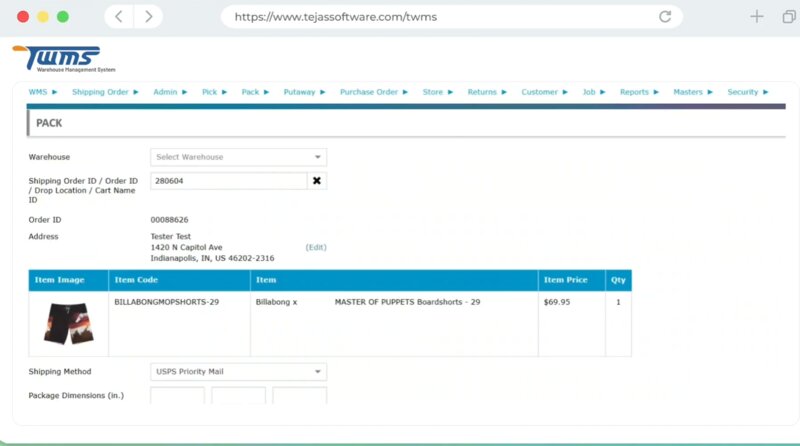
Task: Open the Select Warehouse dropdown
Action: pos(238,157)
